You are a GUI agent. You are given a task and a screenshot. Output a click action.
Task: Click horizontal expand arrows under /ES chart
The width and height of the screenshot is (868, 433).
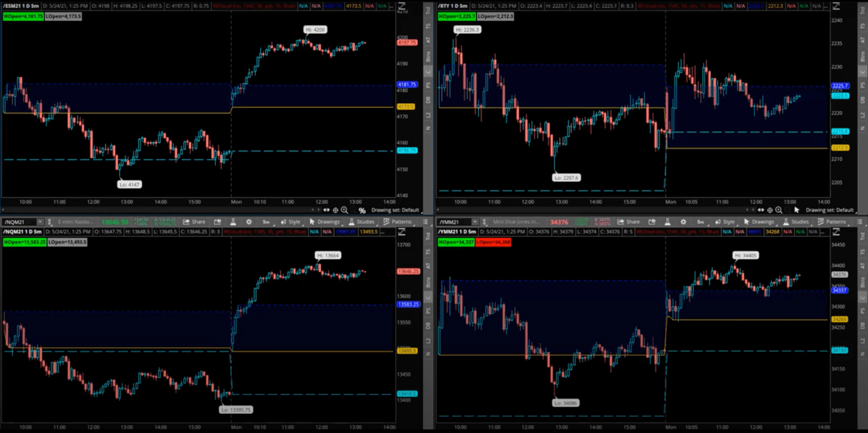click(x=327, y=210)
